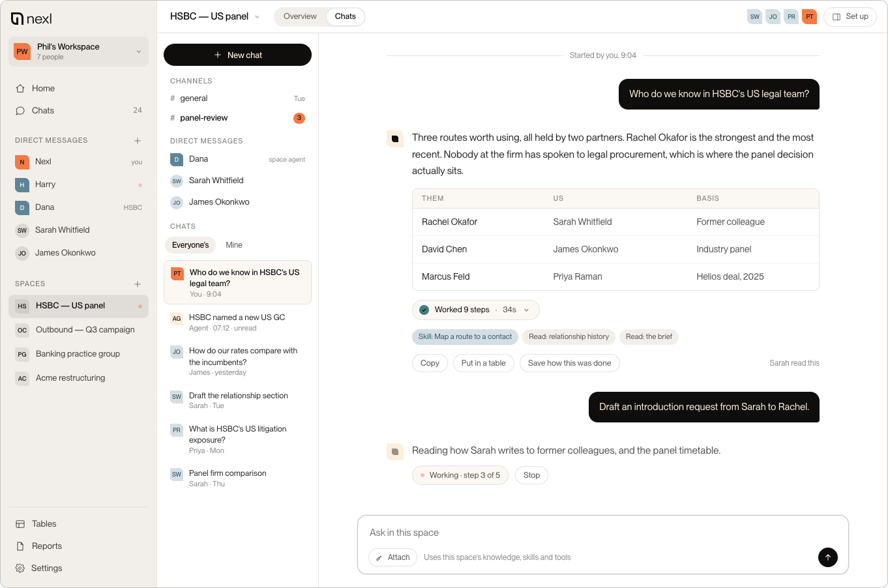Open Harry direct message in sidebar

tap(78, 184)
